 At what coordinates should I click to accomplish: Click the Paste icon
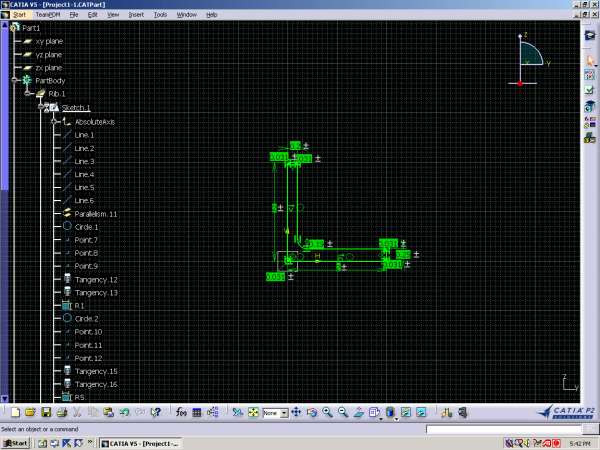pos(108,412)
